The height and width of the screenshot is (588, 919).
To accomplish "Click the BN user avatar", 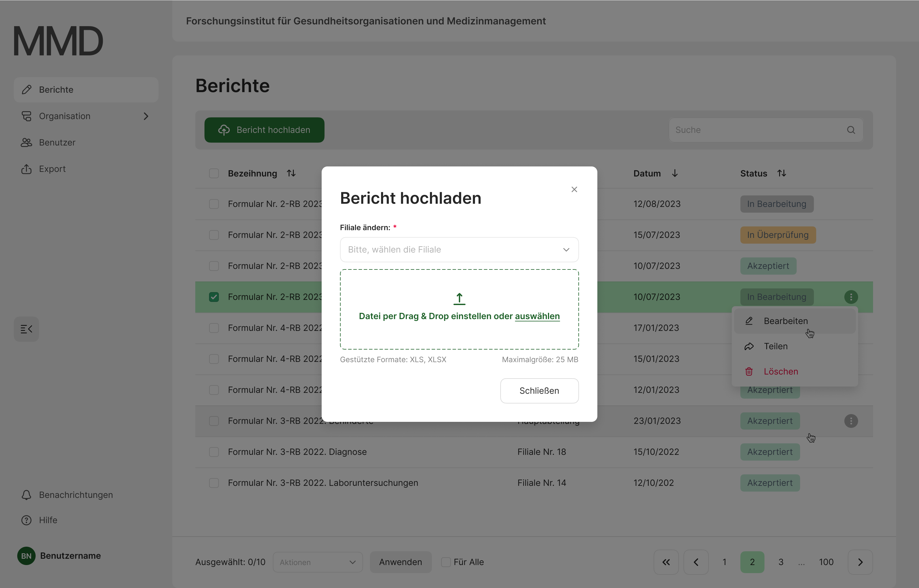I will point(26,556).
